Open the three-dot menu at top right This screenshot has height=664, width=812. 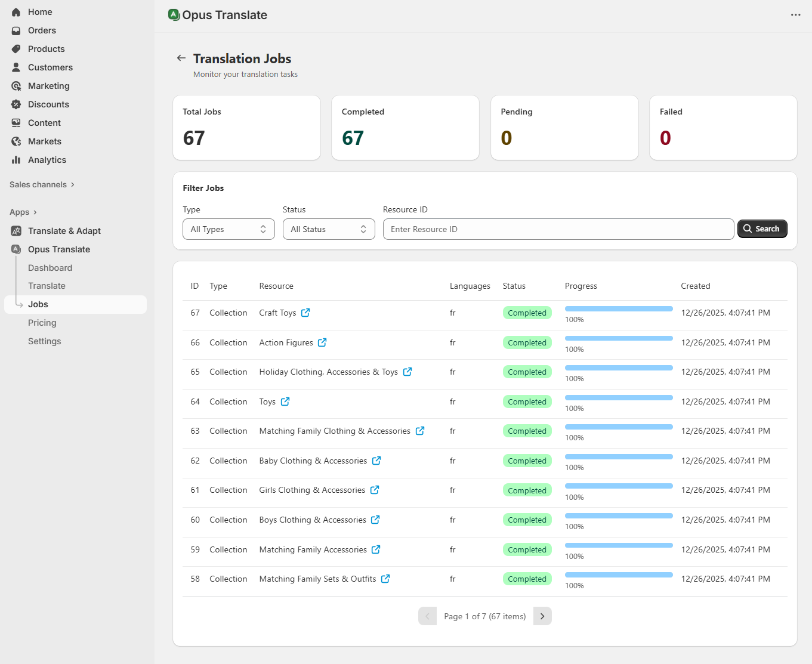795,15
